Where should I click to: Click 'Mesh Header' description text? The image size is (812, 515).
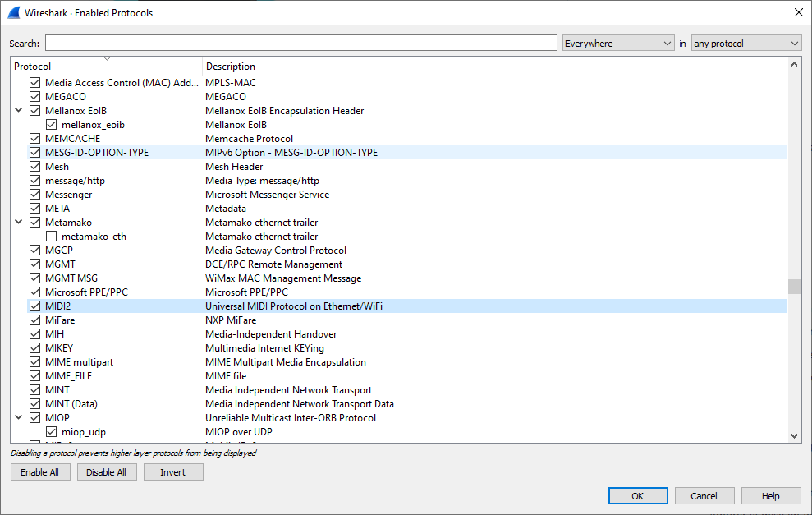click(x=234, y=167)
